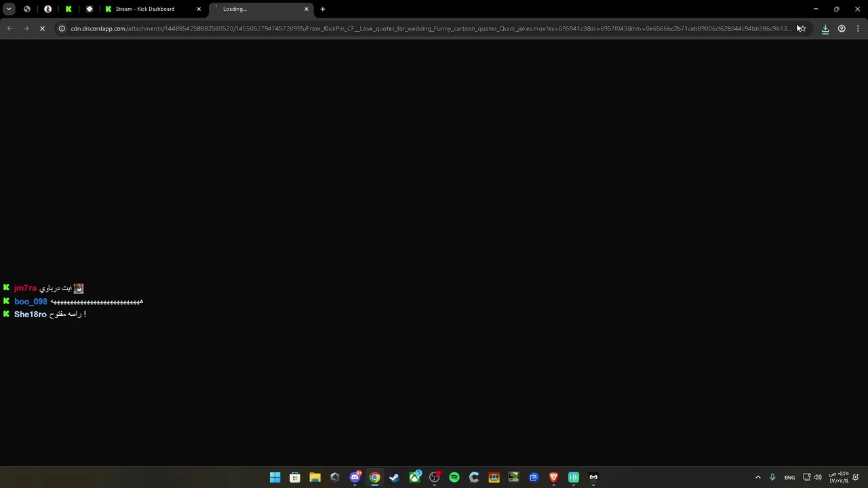
Task: Show hidden system tray icons
Action: tap(758, 477)
